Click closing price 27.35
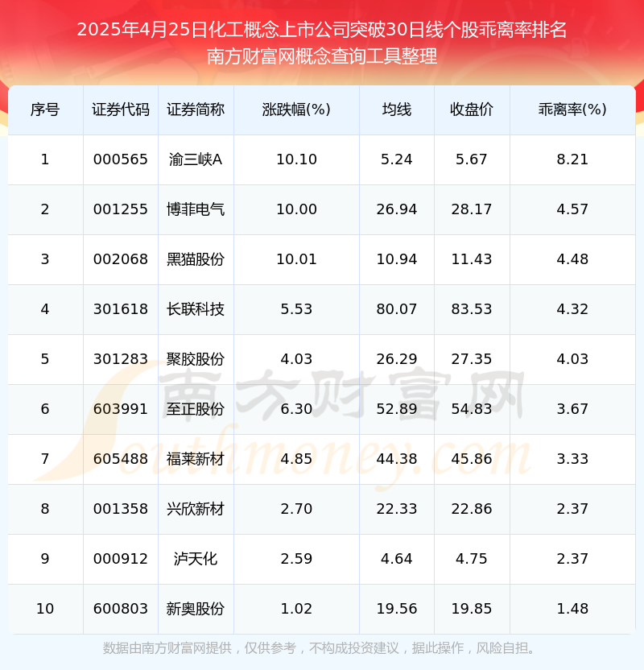644x670 pixels. [472, 359]
